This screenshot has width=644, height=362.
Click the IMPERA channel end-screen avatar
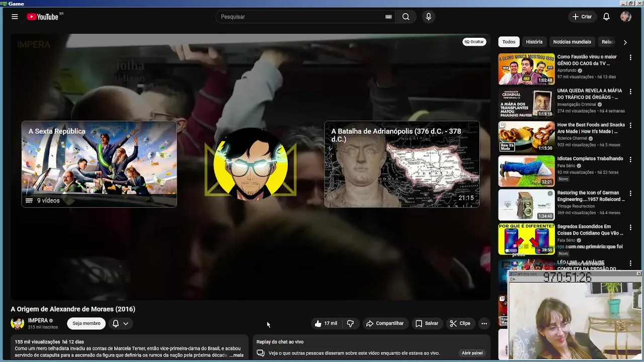tap(251, 164)
